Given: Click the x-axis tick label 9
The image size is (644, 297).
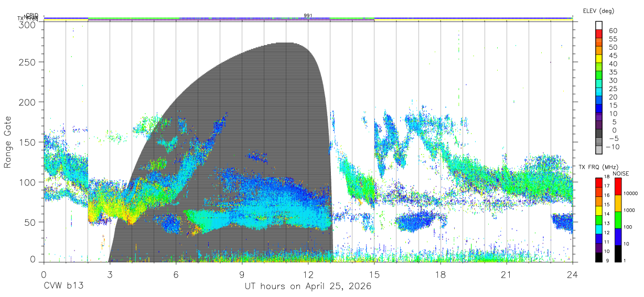Looking at the screenshot, I should (x=242, y=275).
